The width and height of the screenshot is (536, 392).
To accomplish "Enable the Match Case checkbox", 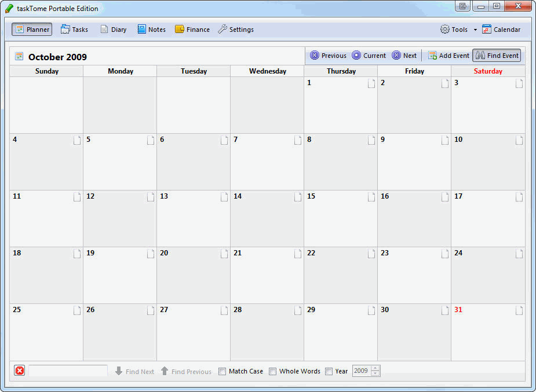I will [x=222, y=371].
